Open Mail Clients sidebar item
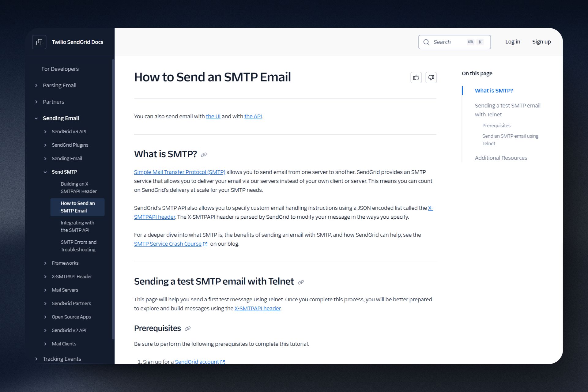This screenshot has width=588, height=392. click(x=64, y=344)
